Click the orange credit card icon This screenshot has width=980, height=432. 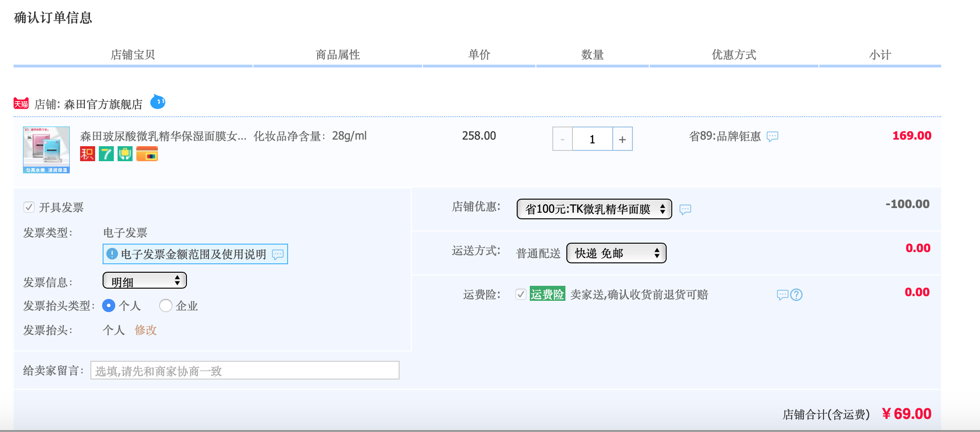[x=147, y=154]
